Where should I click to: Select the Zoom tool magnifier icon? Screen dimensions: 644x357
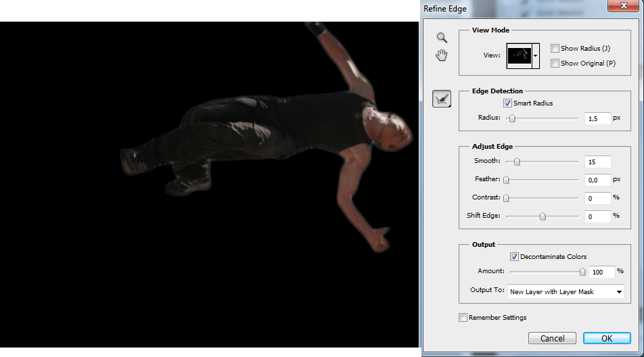tap(442, 38)
